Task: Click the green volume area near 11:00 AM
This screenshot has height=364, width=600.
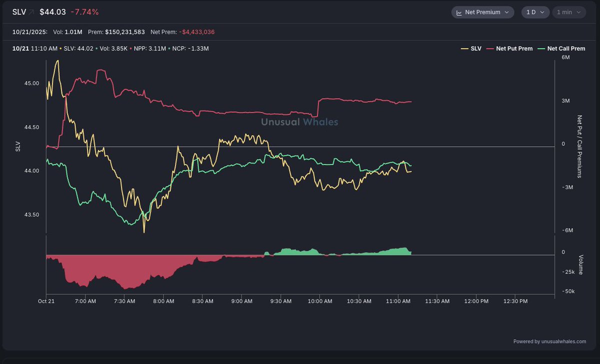Action: click(x=398, y=251)
